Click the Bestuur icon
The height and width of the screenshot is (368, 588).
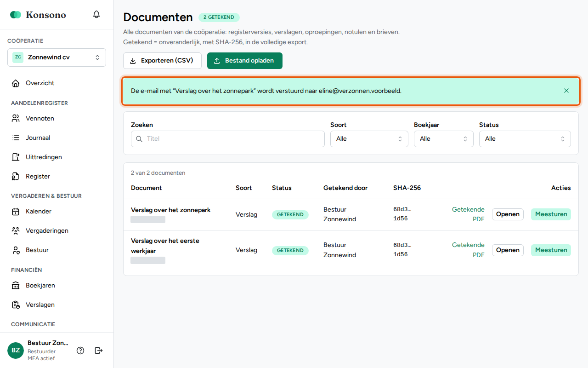click(x=16, y=250)
